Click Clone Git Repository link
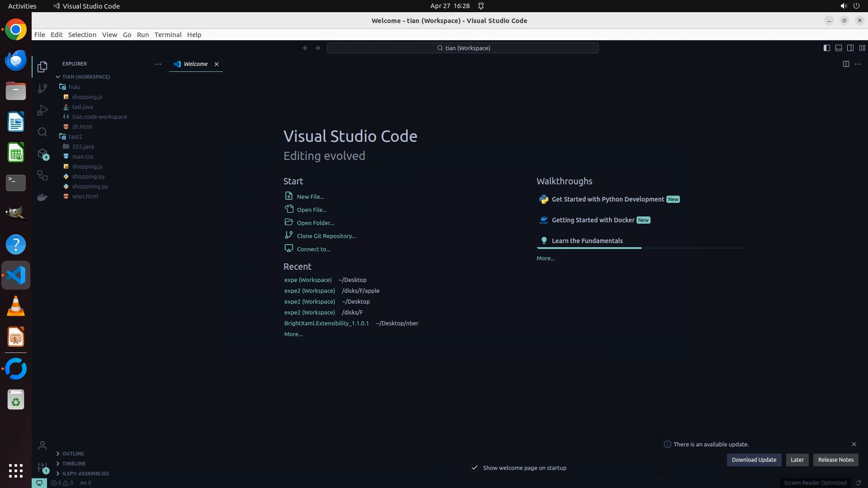 tap(326, 236)
